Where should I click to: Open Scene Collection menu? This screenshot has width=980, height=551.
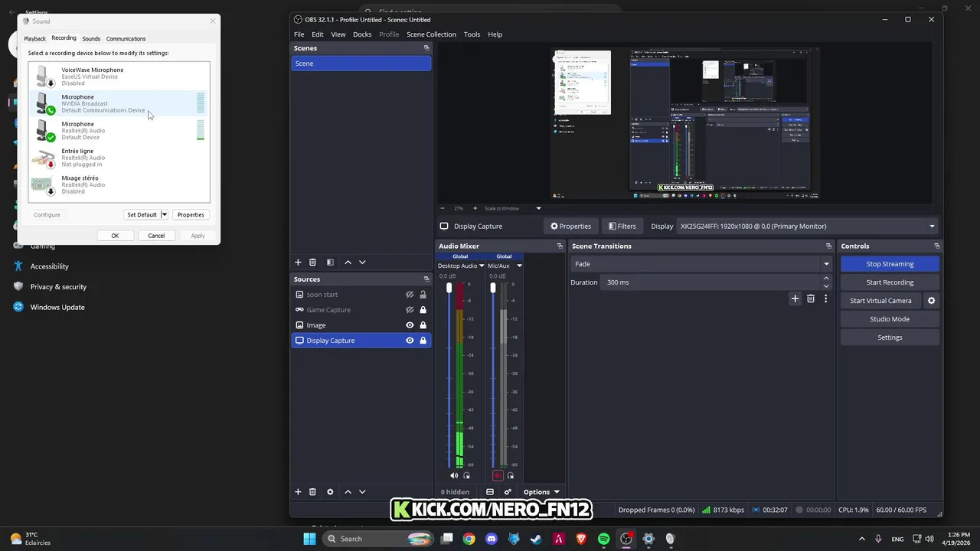pyautogui.click(x=431, y=34)
